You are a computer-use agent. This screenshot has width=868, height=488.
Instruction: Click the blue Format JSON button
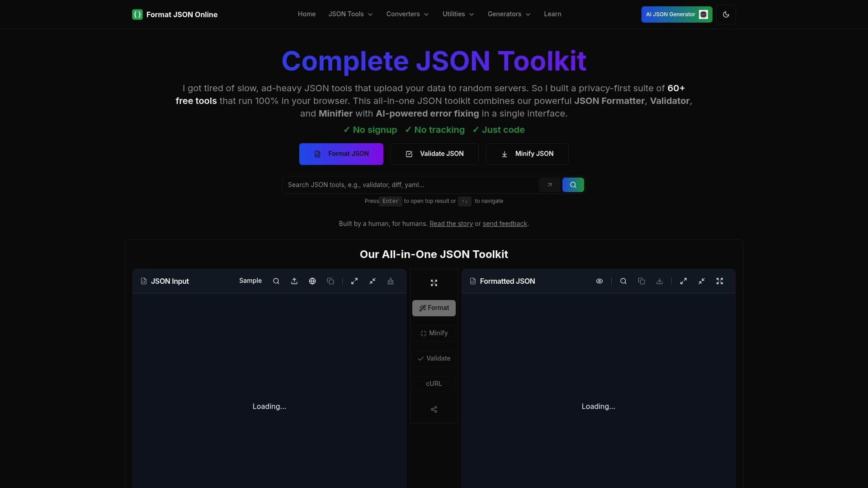tap(341, 154)
